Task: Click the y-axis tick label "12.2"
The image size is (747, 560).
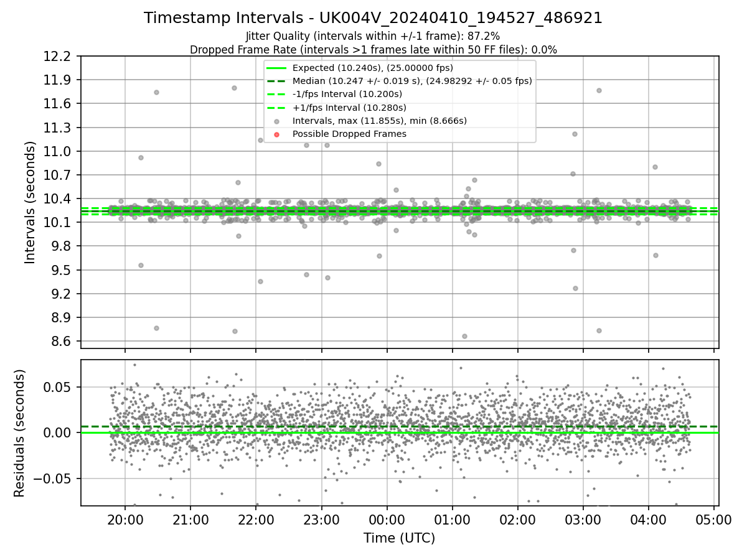Action: pyautogui.click(x=59, y=57)
